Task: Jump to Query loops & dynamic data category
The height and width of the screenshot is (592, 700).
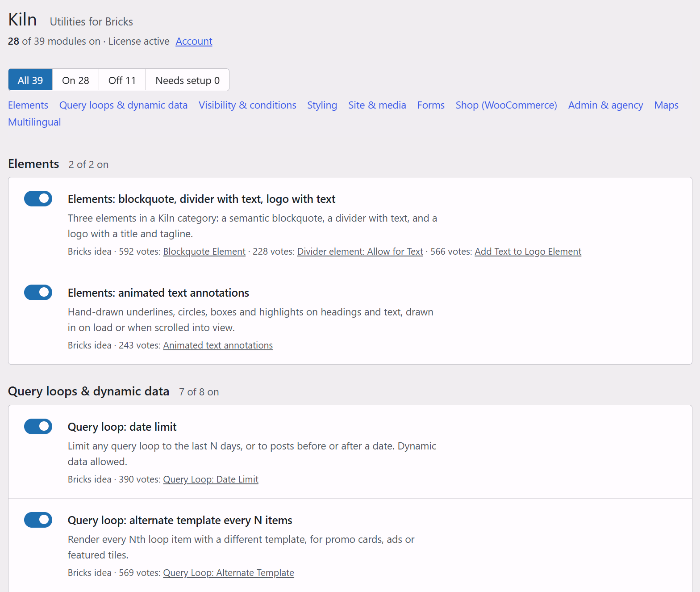Action: 123,105
